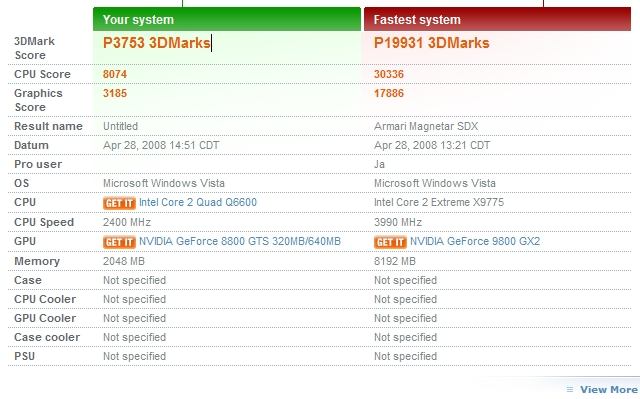The width and height of the screenshot is (640, 399).
Task: Click the fastest graphics score 17886
Action: [389, 93]
